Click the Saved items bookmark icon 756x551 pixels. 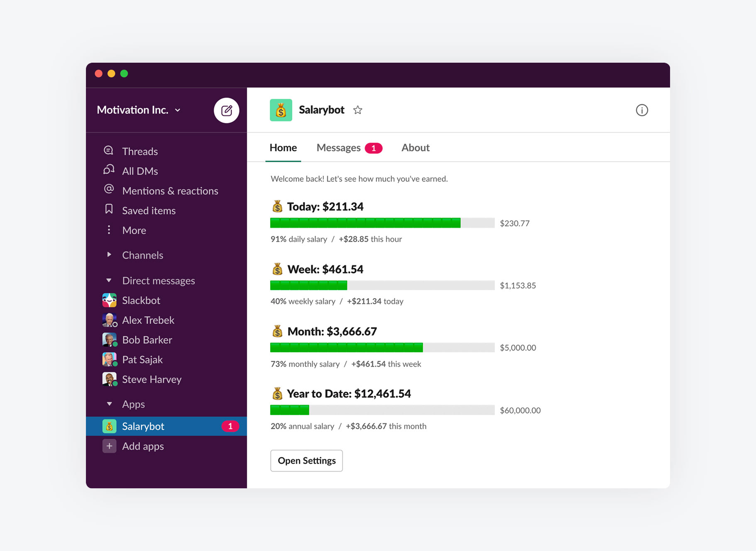(109, 209)
